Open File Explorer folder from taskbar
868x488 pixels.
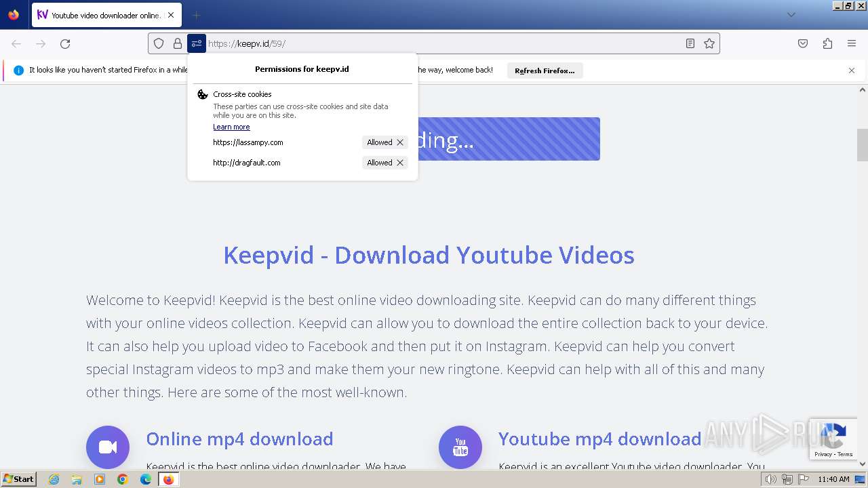77,479
